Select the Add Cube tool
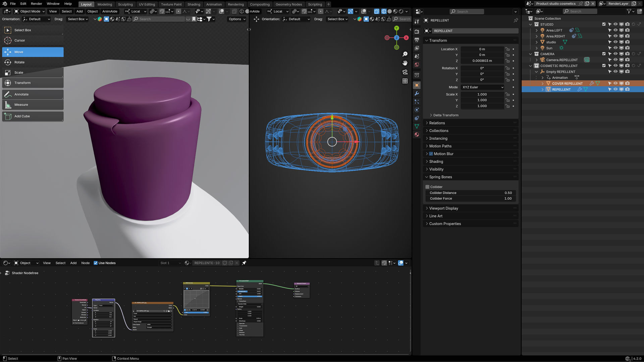 point(33,116)
